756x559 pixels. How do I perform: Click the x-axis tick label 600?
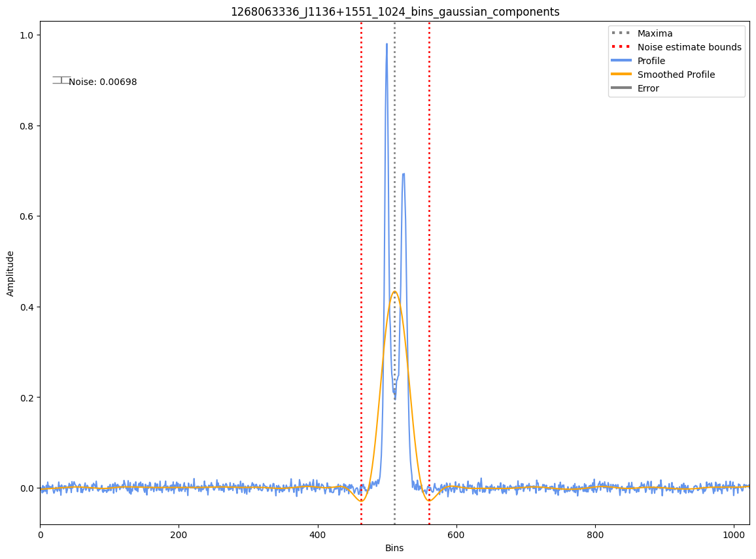(x=456, y=535)
